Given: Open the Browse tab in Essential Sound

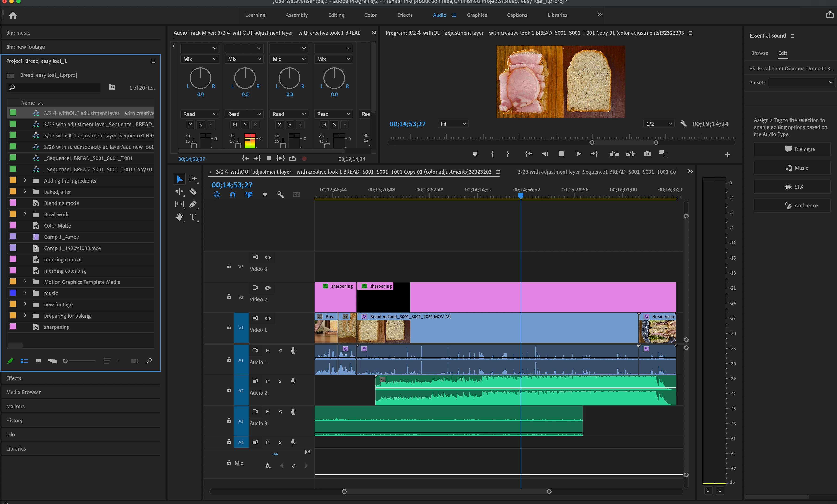Looking at the screenshot, I should coord(759,53).
